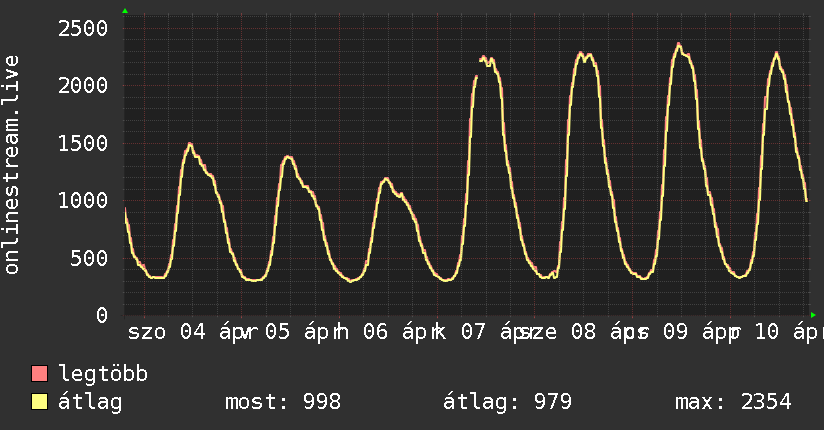Click the 'max: 2354' statistic
The image size is (824, 430).
(x=733, y=402)
